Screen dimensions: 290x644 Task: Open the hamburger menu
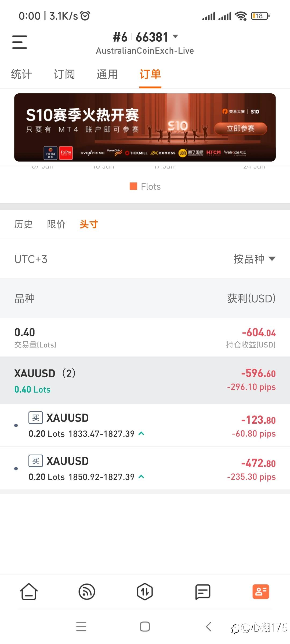(x=20, y=42)
